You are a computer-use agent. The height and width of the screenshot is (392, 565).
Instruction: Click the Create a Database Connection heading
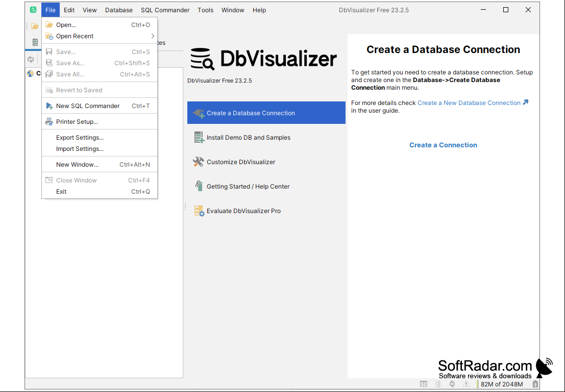pyautogui.click(x=443, y=49)
